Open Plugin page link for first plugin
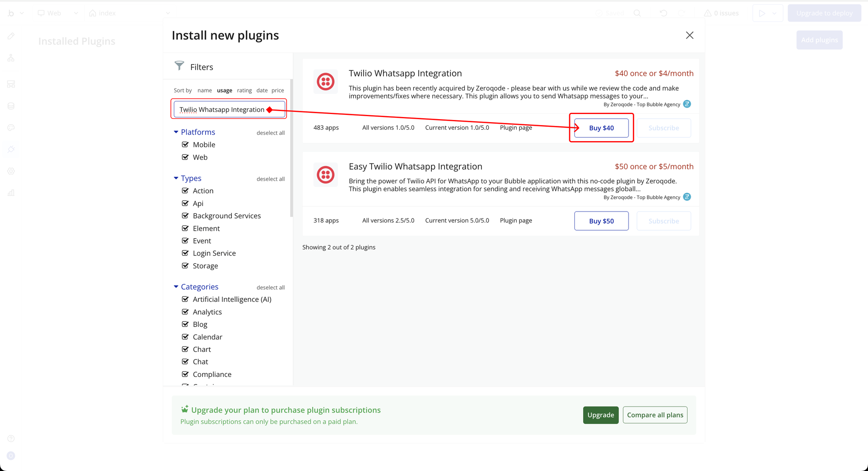 516,128
